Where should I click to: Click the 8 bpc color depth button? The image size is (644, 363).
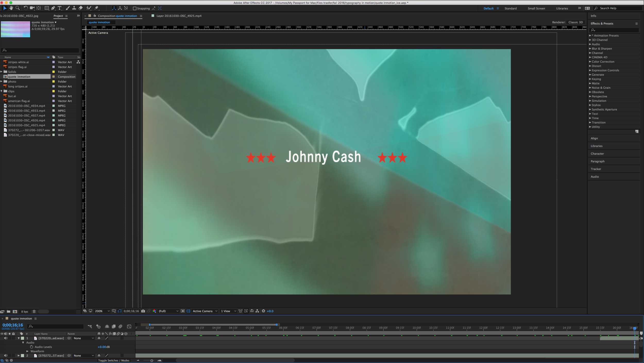point(25,311)
